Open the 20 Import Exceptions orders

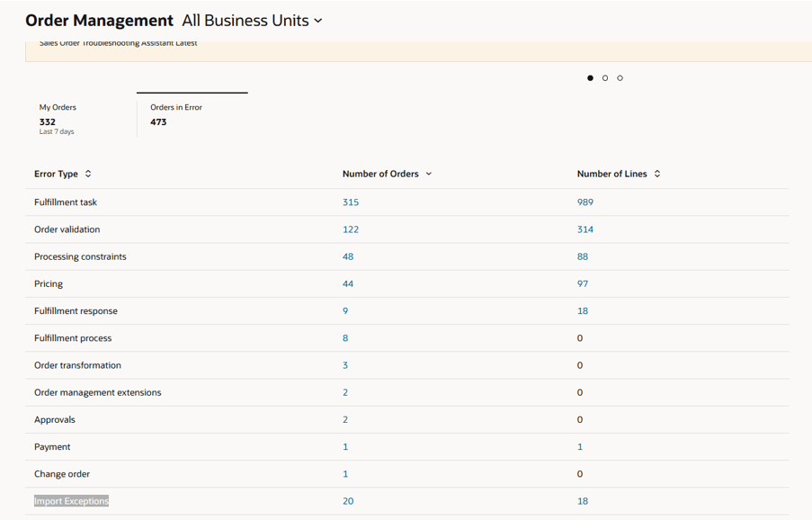coord(348,501)
